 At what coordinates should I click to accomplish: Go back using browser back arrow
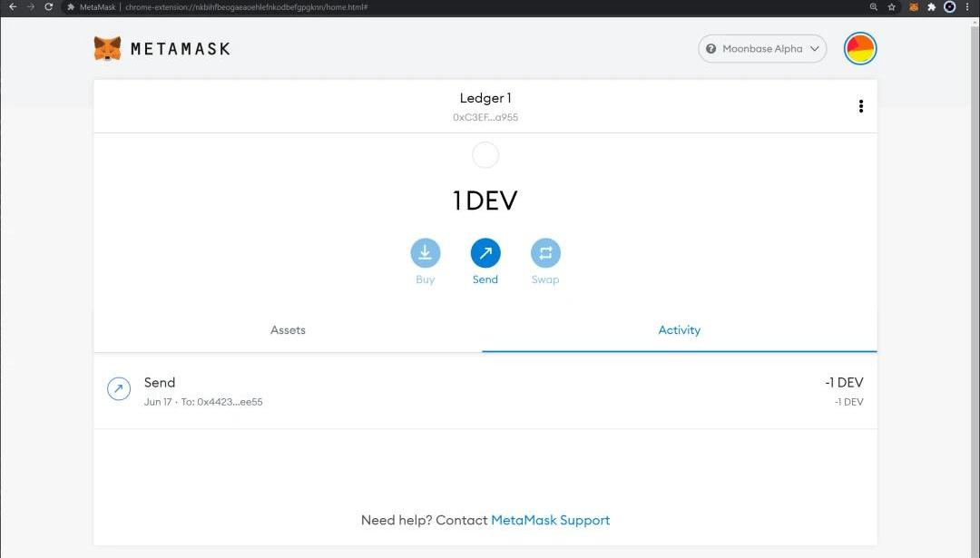pyautogui.click(x=12, y=6)
